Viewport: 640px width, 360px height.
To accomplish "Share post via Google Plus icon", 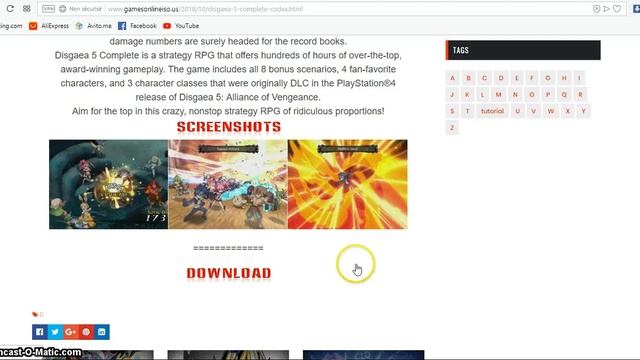I will (x=71, y=332).
